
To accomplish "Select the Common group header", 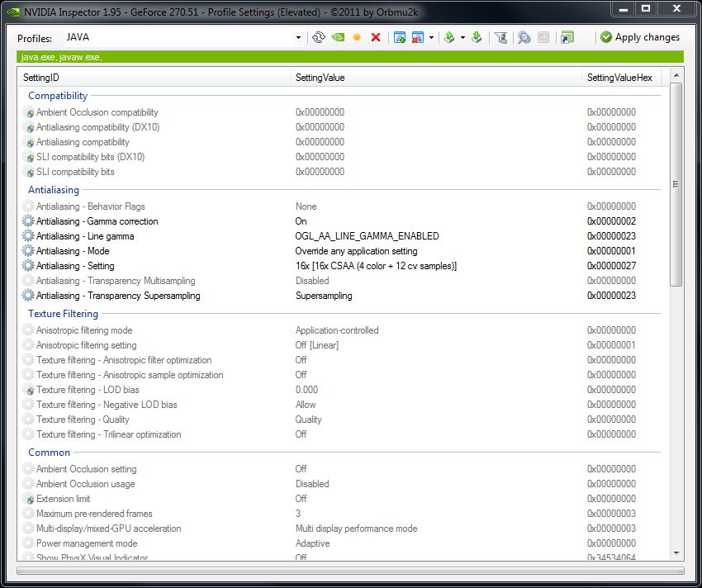I will (x=50, y=453).
